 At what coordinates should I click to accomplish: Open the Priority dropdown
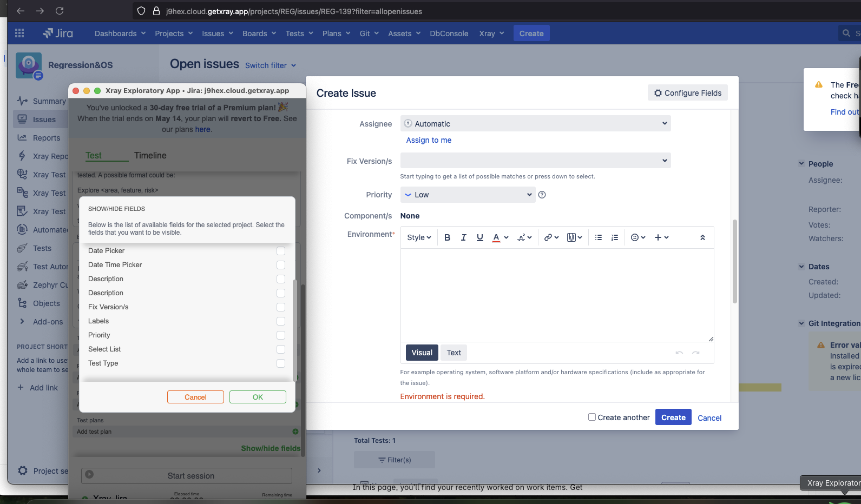[x=468, y=195]
